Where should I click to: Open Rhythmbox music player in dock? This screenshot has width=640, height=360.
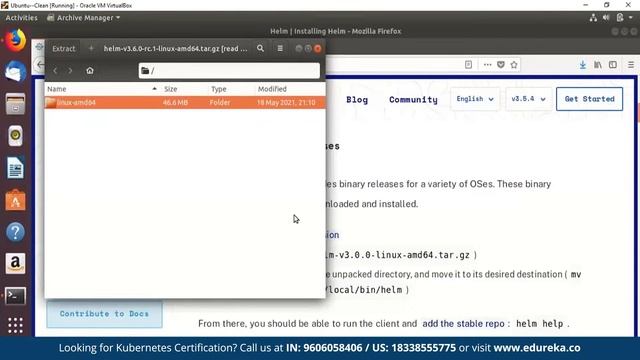[x=16, y=136]
